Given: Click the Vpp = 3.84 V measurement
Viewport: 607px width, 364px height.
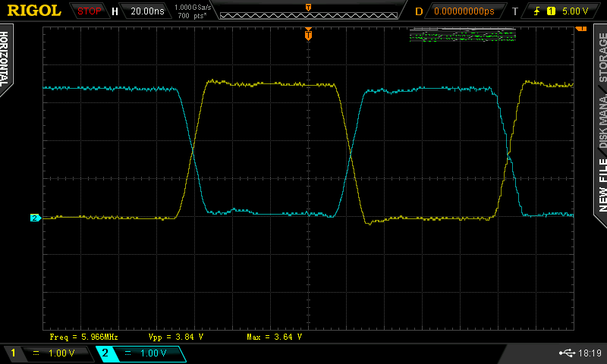Looking at the screenshot, I should [176, 337].
